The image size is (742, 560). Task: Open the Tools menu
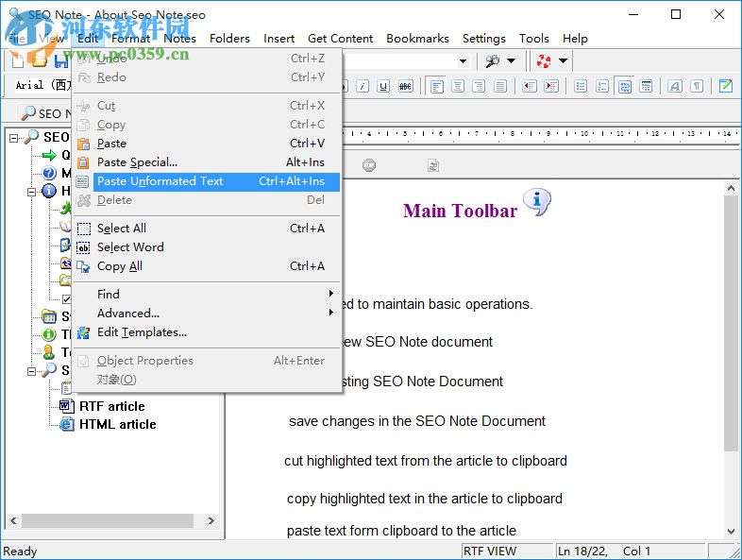coord(533,39)
